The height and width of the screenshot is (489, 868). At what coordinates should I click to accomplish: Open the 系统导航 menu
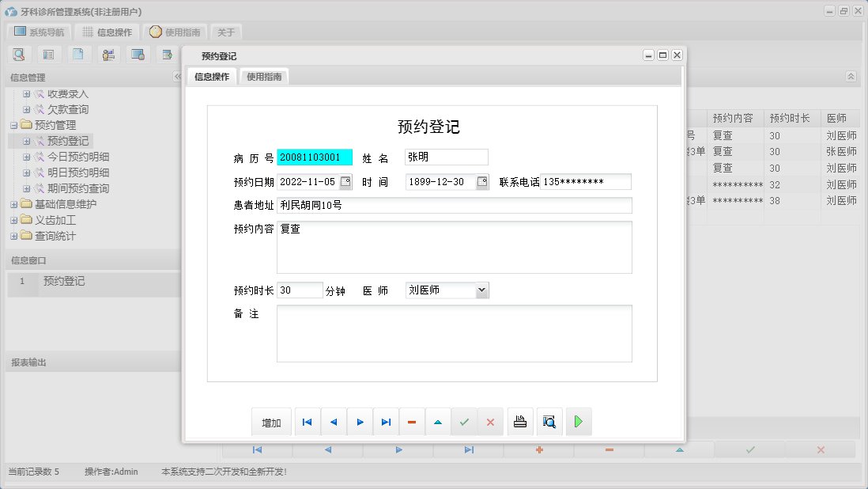(37, 32)
